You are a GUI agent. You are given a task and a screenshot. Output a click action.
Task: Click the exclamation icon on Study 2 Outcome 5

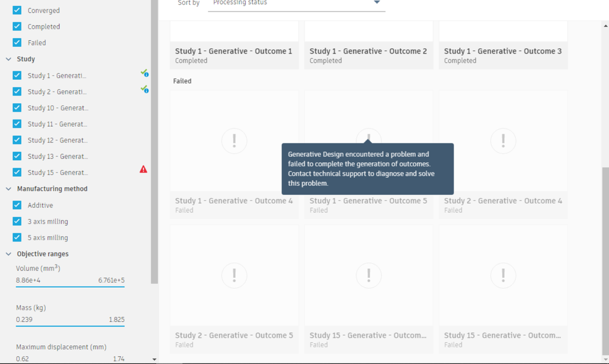pyautogui.click(x=234, y=276)
